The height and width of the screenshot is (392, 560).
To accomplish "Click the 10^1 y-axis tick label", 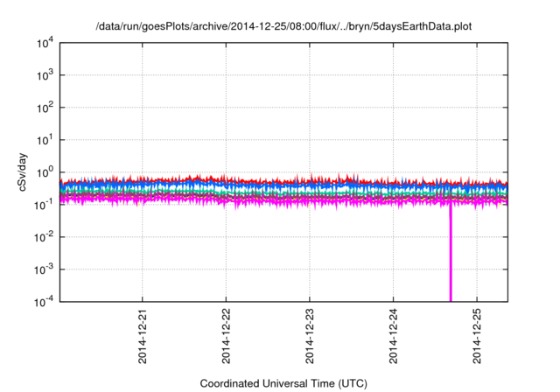I will [45, 141].
